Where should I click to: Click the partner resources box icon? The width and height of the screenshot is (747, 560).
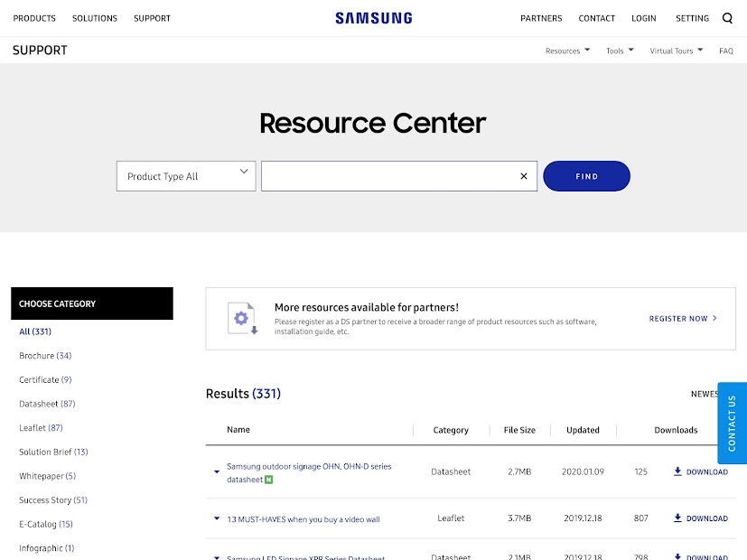[x=242, y=318]
